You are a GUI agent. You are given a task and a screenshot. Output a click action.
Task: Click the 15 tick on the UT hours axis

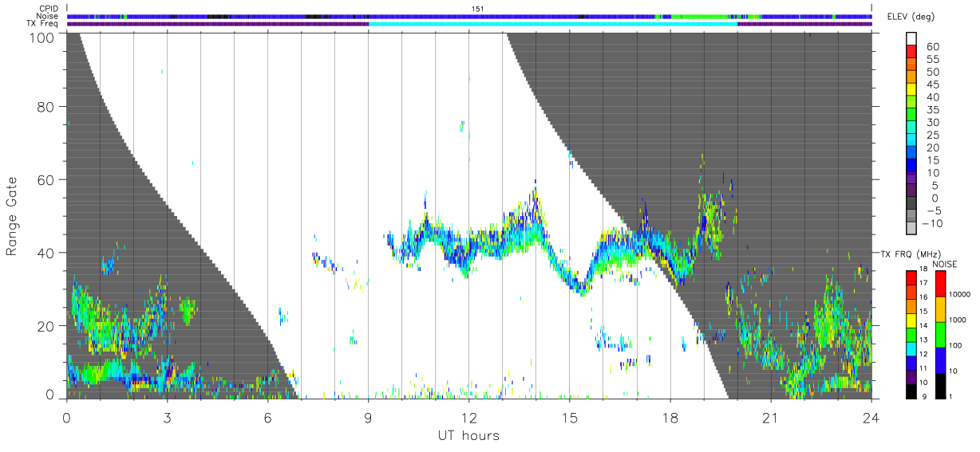(x=569, y=418)
